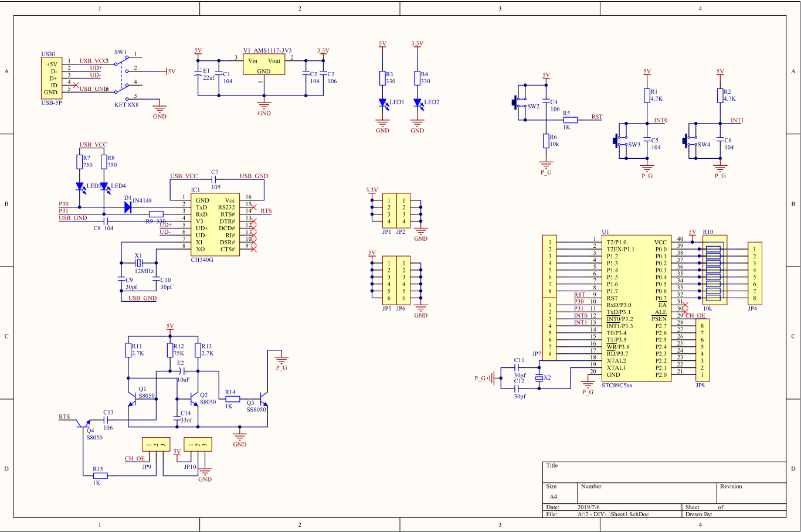The height and width of the screenshot is (532, 801).
Task: Select resistor R12 75K
Action: point(170,350)
